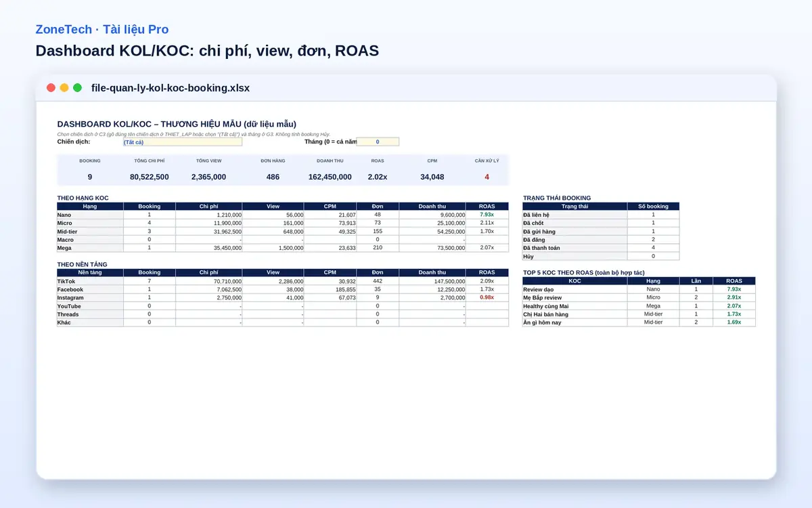
Task: Select the total view value 2,365,000
Action: pos(208,177)
